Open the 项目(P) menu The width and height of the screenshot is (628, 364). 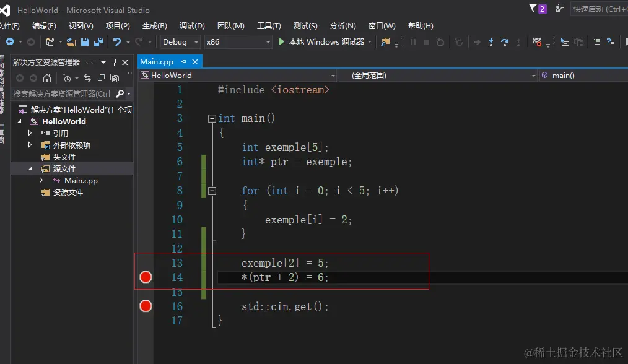click(118, 25)
